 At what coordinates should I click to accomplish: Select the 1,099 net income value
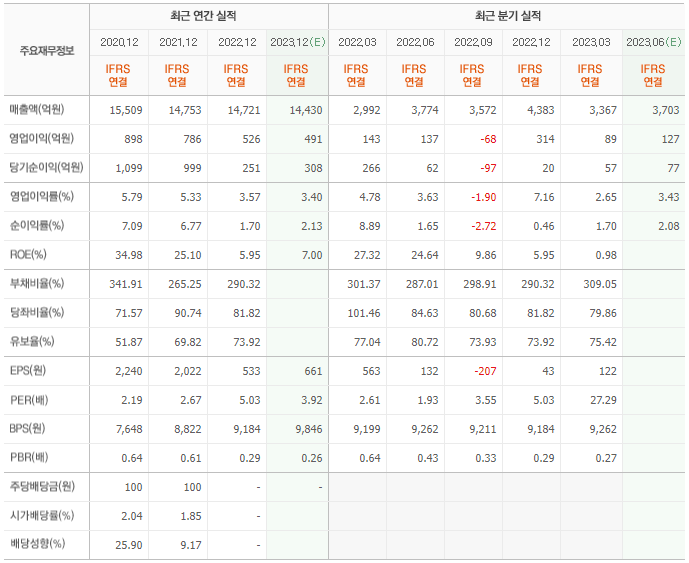(129, 168)
